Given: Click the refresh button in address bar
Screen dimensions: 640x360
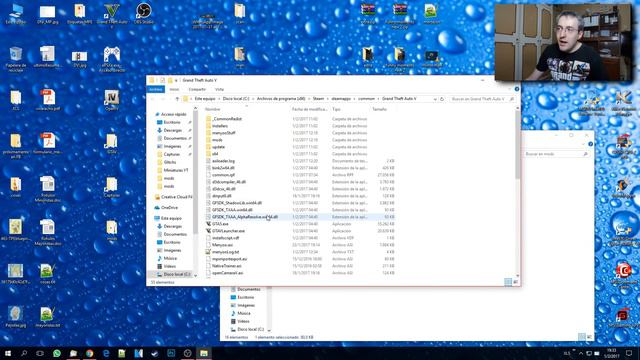Looking at the screenshot, I should click(x=442, y=99).
